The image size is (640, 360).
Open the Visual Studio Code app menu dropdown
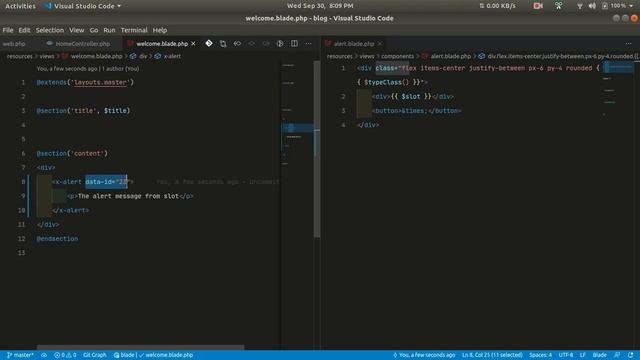83,6
